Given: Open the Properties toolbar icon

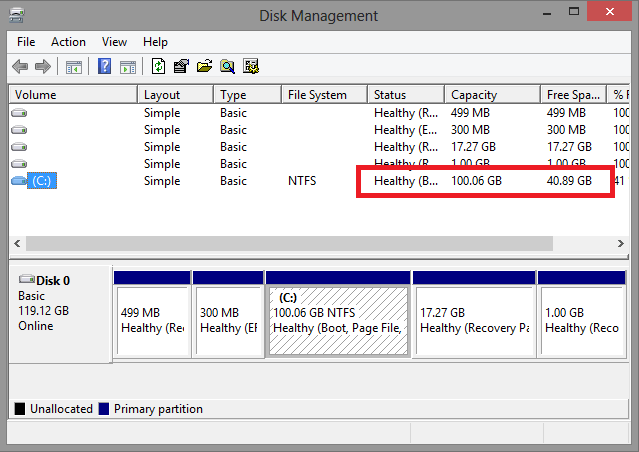Looking at the screenshot, I should pyautogui.click(x=181, y=67).
